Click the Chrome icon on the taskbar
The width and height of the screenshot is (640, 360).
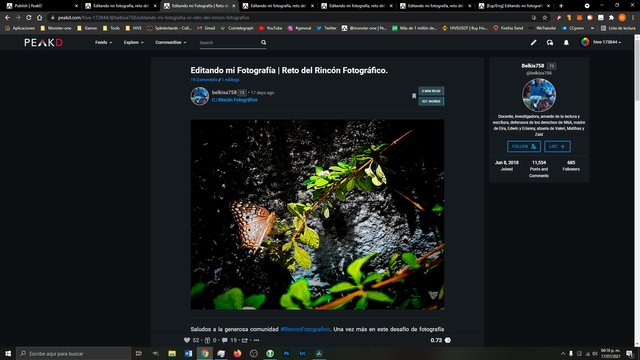[x=204, y=353]
